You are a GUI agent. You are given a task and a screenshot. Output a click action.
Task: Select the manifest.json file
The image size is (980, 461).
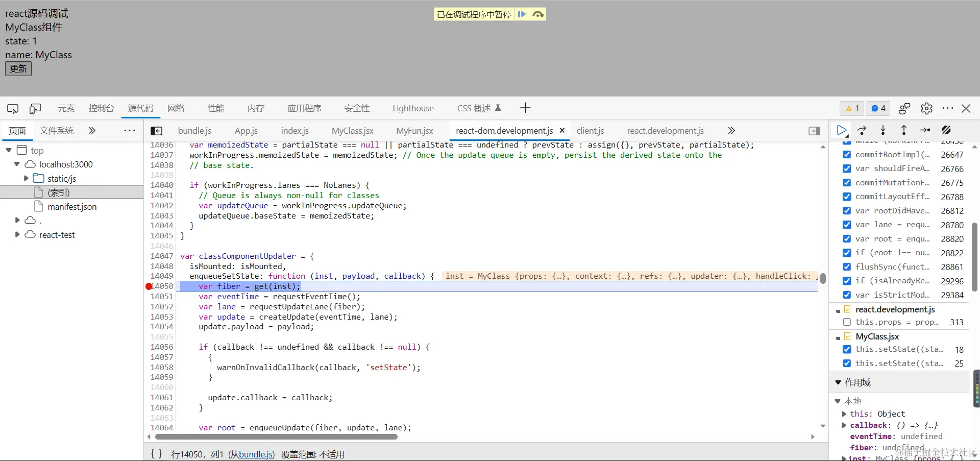(72, 207)
